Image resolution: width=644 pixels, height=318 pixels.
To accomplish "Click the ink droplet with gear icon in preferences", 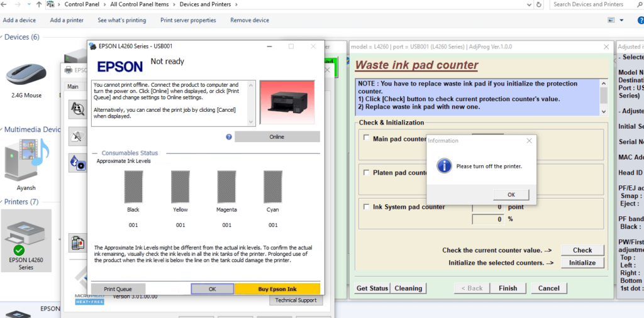I will tap(77, 163).
